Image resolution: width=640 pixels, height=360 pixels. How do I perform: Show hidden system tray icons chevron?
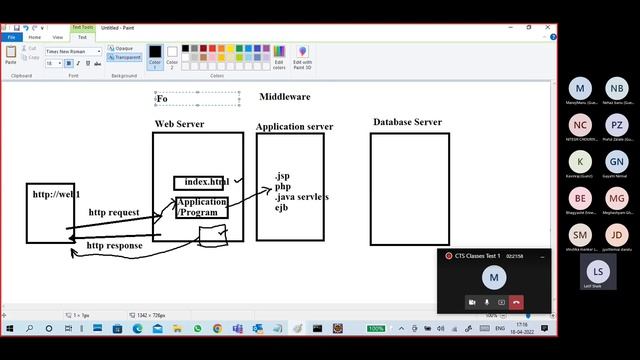coord(402,328)
